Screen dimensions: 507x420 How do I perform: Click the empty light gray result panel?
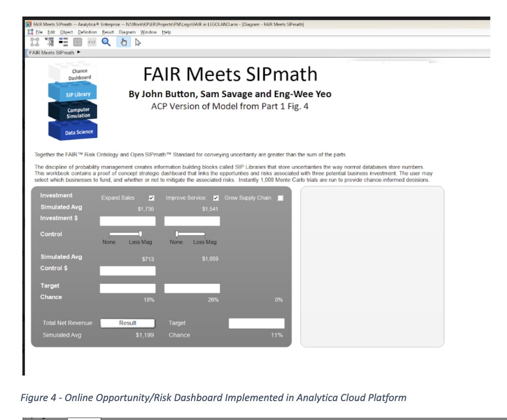pyautogui.click(x=372, y=266)
